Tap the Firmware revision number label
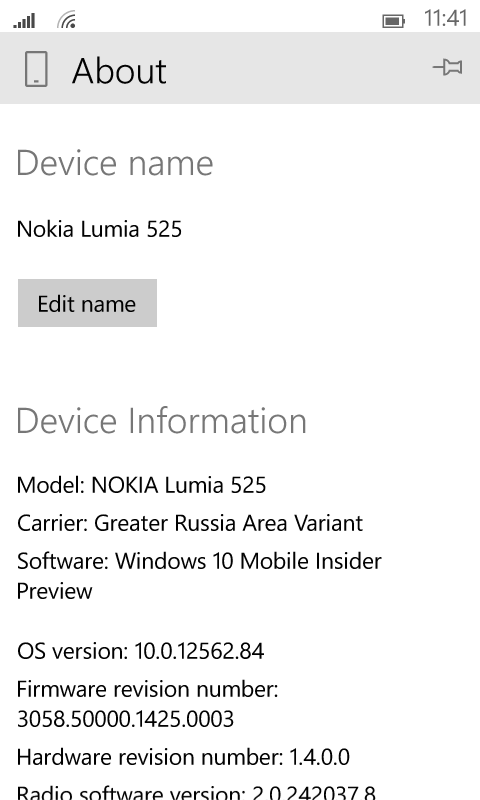This screenshot has width=480, height=800. click(147, 689)
